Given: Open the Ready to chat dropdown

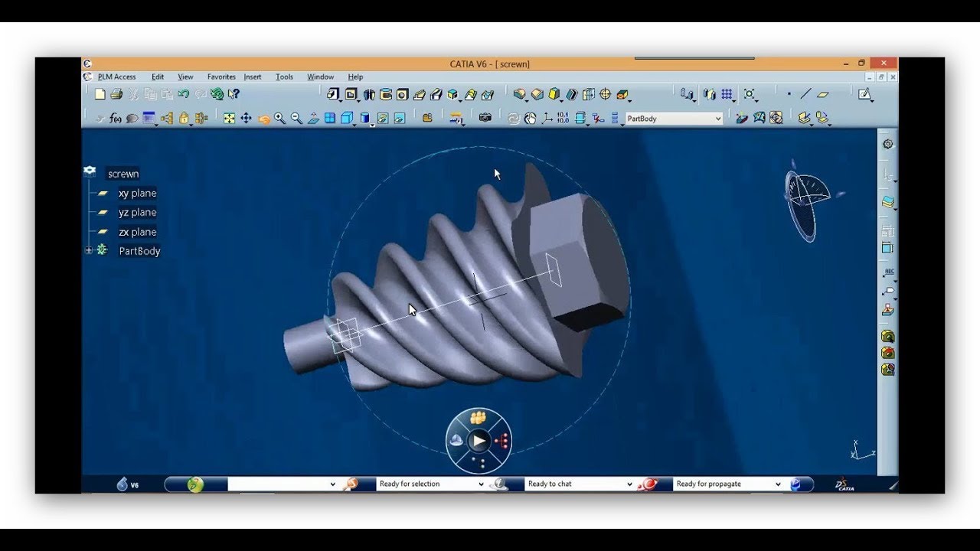Looking at the screenshot, I should tap(629, 484).
